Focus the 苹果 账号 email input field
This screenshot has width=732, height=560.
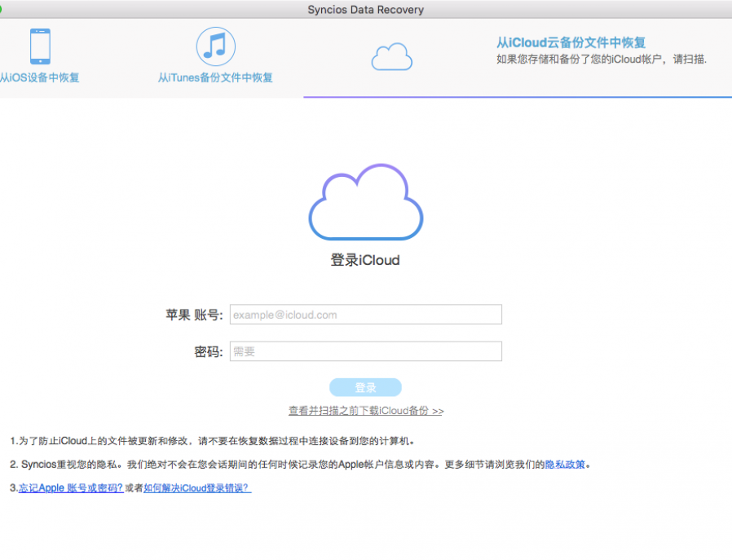[366, 315]
